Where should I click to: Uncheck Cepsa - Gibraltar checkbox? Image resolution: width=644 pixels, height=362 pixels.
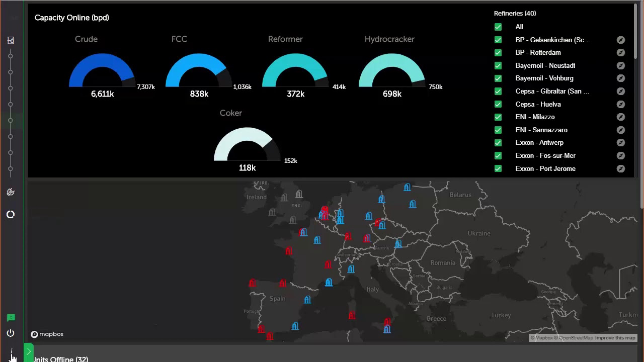[x=498, y=91]
